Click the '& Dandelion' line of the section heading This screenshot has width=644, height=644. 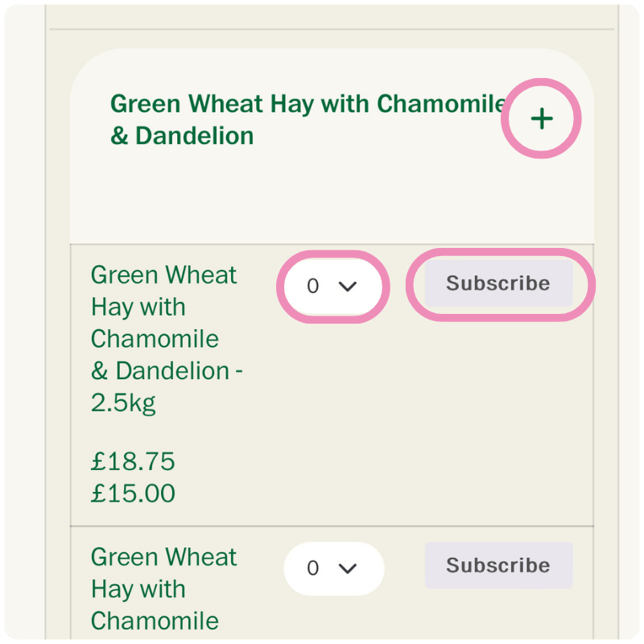pyautogui.click(x=182, y=135)
